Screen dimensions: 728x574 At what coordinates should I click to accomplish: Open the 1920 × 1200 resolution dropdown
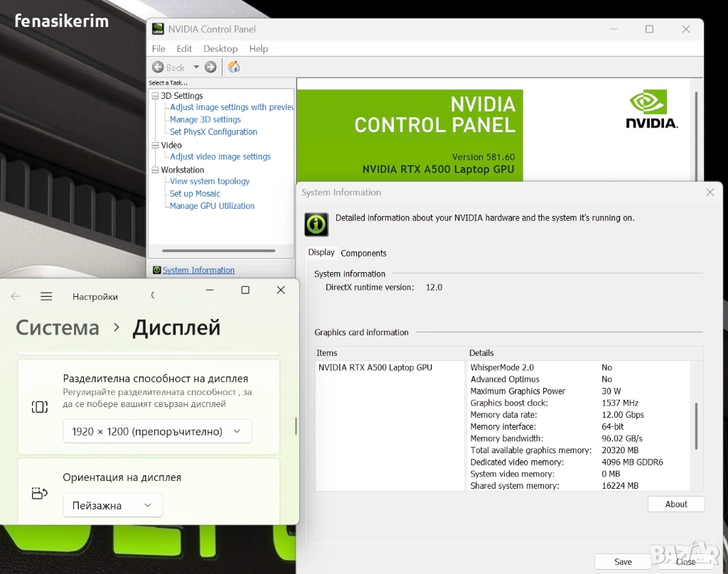tap(157, 431)
